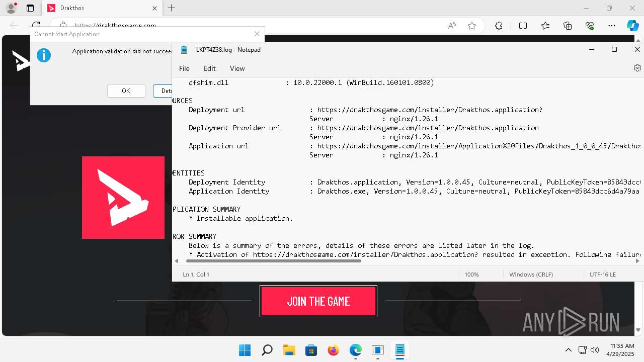Open Notepad File menu
The width and height of the screenshot is (644, 362).
184,68
